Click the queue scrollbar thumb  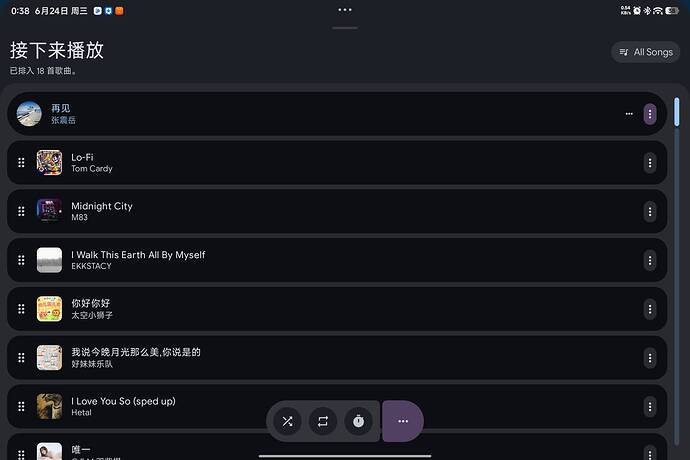tap(677, 112)
